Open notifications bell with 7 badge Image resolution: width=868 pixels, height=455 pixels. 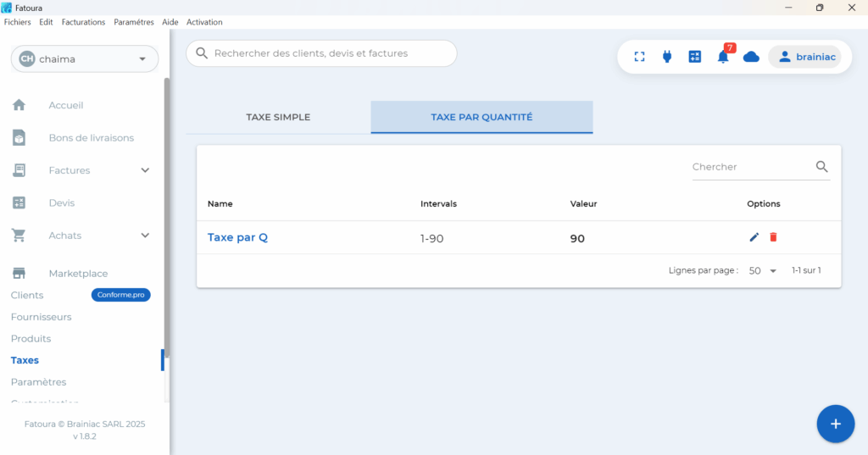[723, 57]
